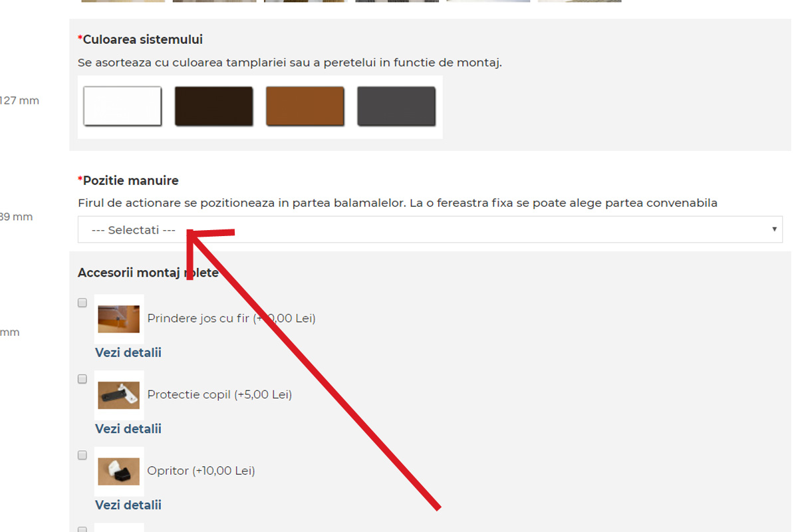The width and height of the screenshot is (798, 532).
Task: Select the white system color swatch
Action: tap(122, 106)
